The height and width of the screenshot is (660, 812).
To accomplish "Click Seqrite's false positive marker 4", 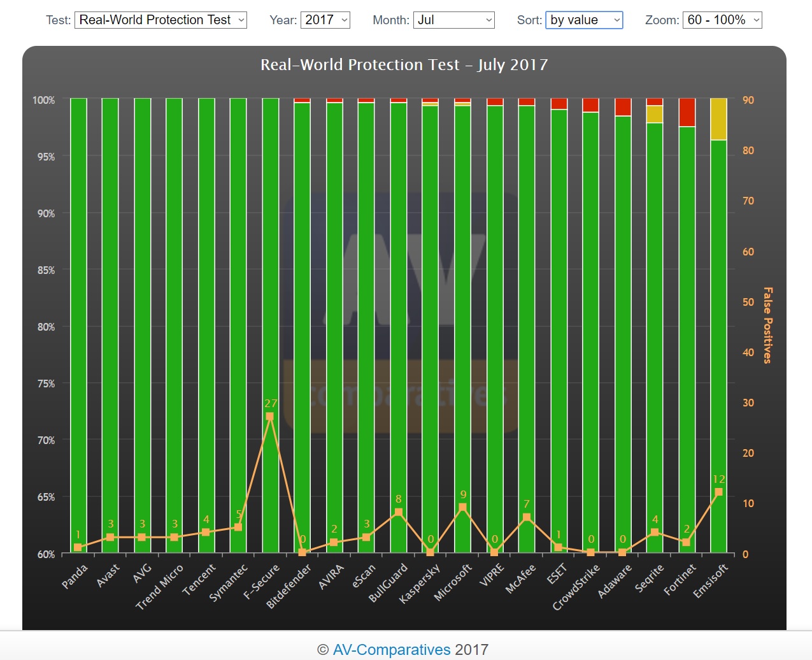I will 655,532.
